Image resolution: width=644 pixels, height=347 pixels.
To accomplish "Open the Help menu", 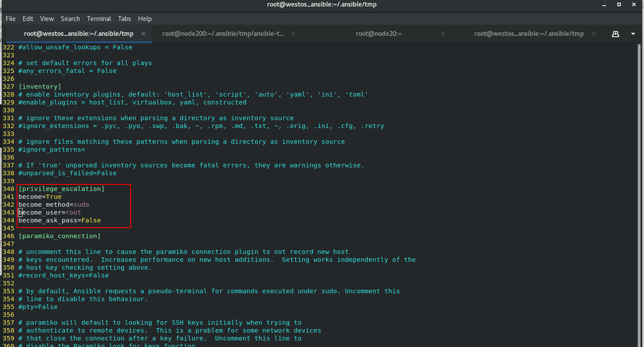I will click(145, 19).
